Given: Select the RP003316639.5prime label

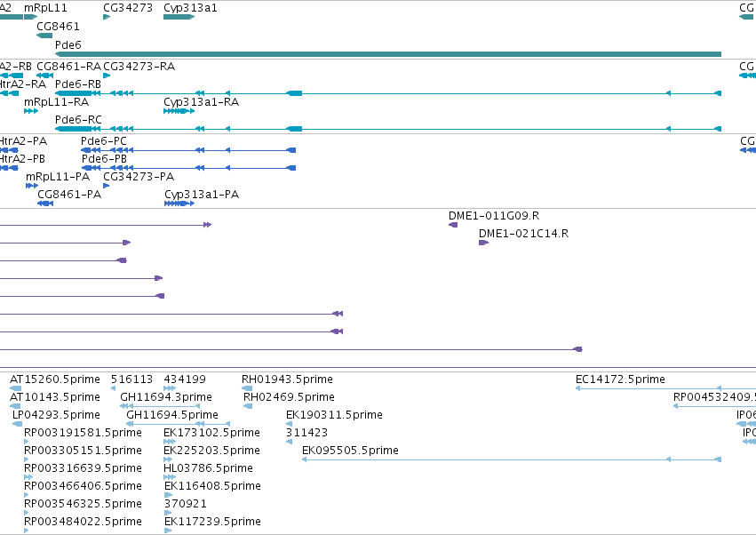Looking at the screenshot, I should coord(83,468).
